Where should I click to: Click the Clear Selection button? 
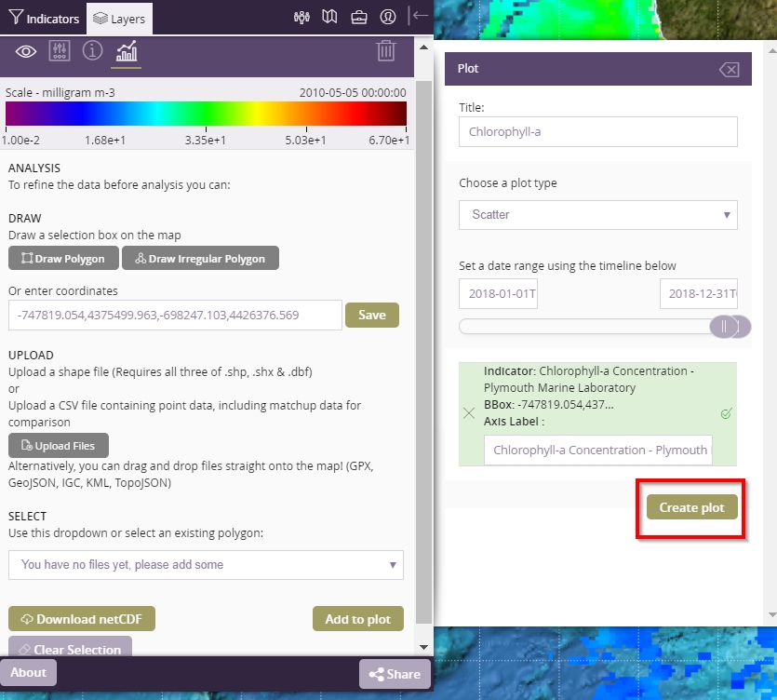pyautogui.click(x=70, y=646)
